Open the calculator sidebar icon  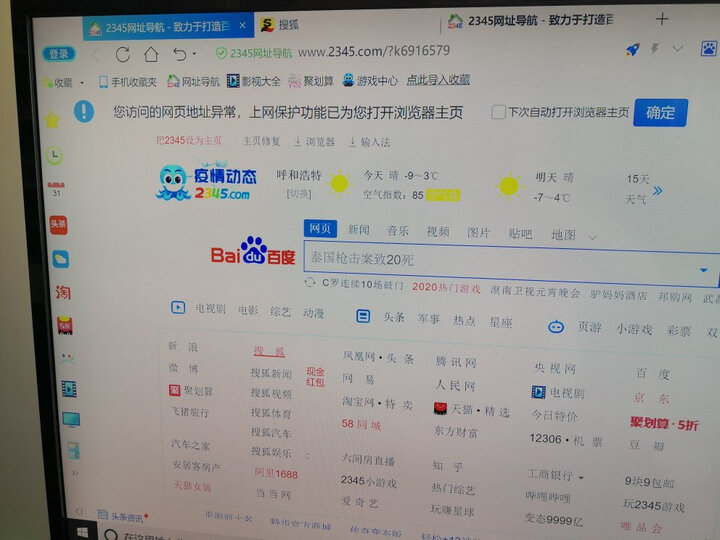pos(73,451)
